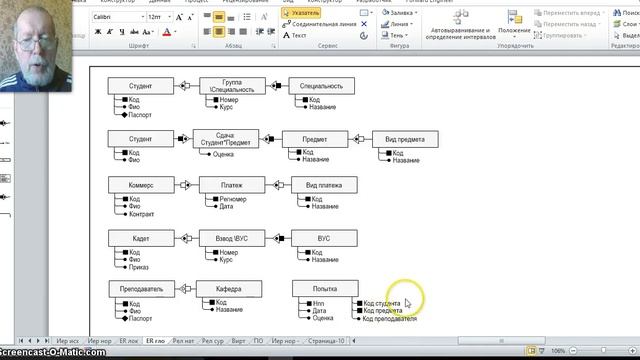
Task: Click the Выделить select cursor icon
Action: click(617, 36)
